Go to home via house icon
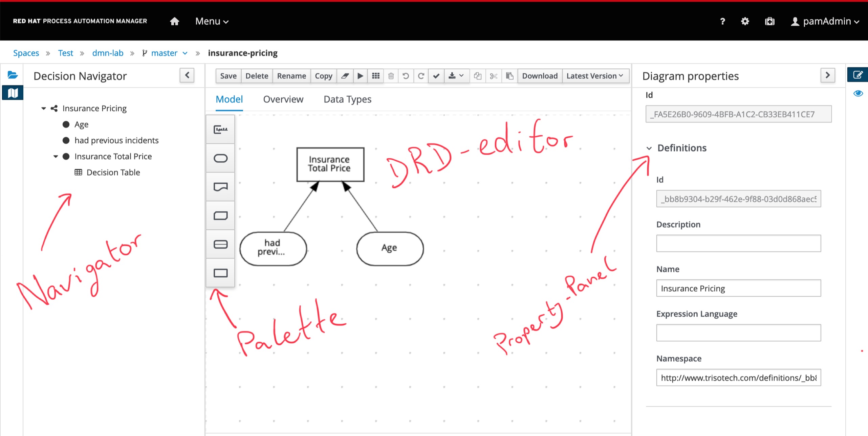The image size is (868, 436). 174,21
